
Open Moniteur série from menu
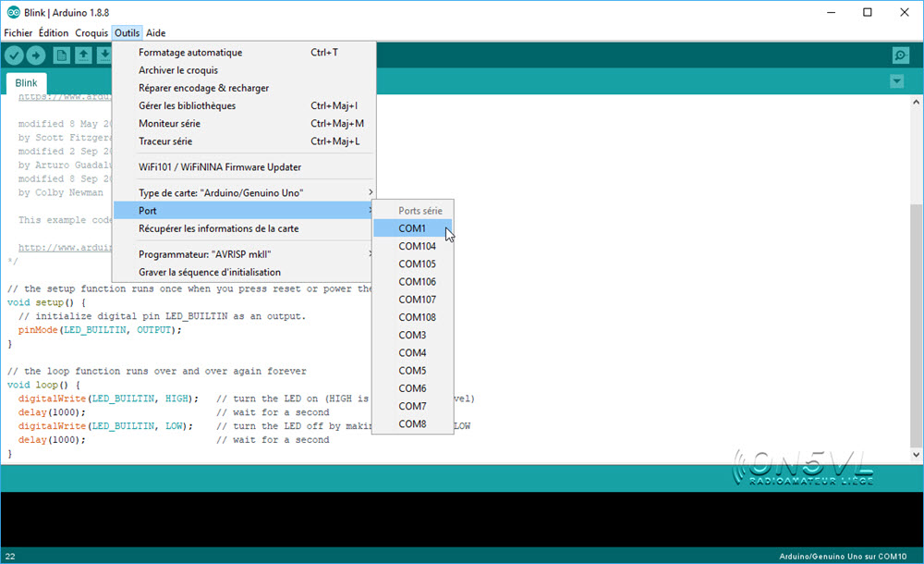[242, 123]
